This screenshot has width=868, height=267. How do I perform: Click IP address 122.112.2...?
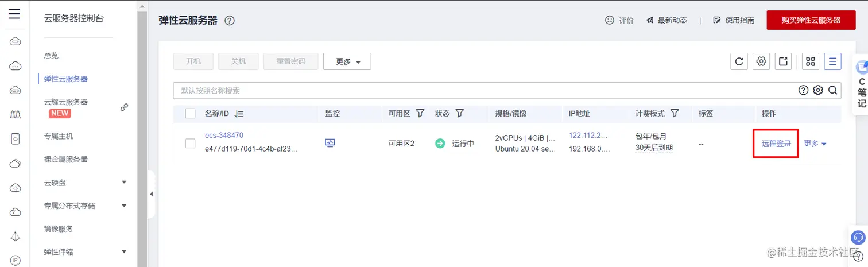pyautogui.click(x=588, y=136)
